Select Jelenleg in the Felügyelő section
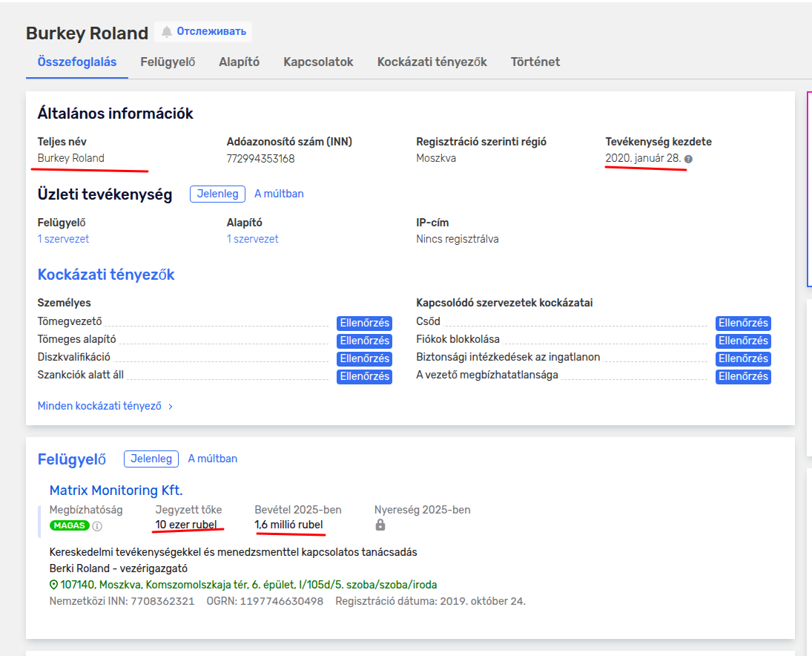Image resolution: width=812 pixels, height=656 pixels. [151, 459]
